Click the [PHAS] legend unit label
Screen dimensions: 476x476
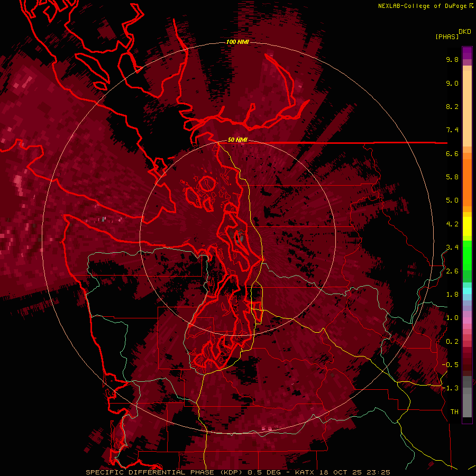447,36
